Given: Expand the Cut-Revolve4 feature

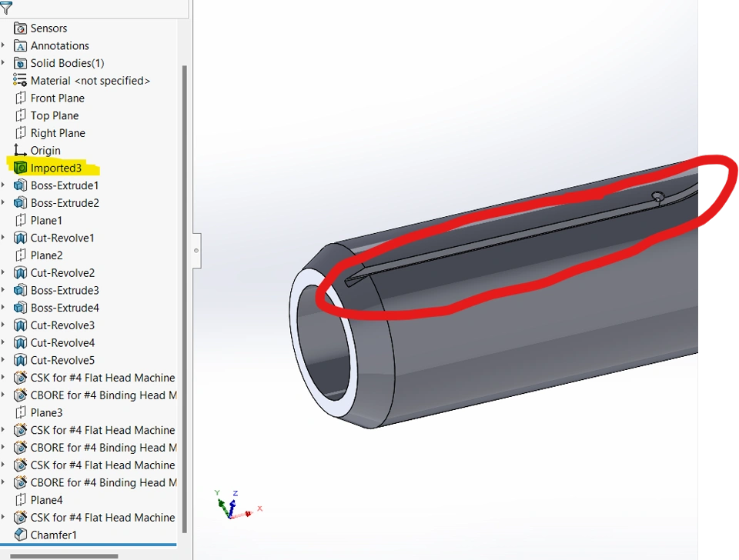Looking at the screenshot, I should (3, 342).
